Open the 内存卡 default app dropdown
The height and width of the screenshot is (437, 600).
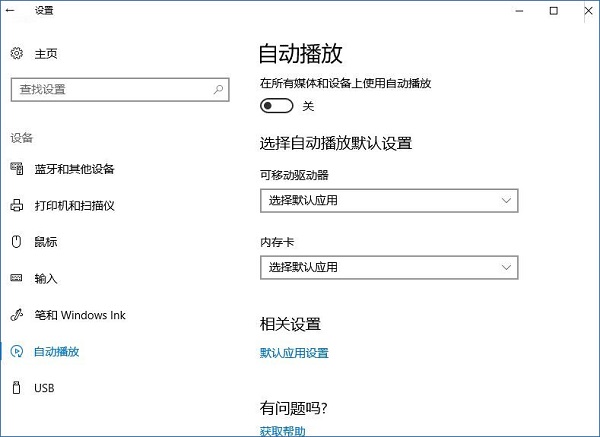point(388,267)
